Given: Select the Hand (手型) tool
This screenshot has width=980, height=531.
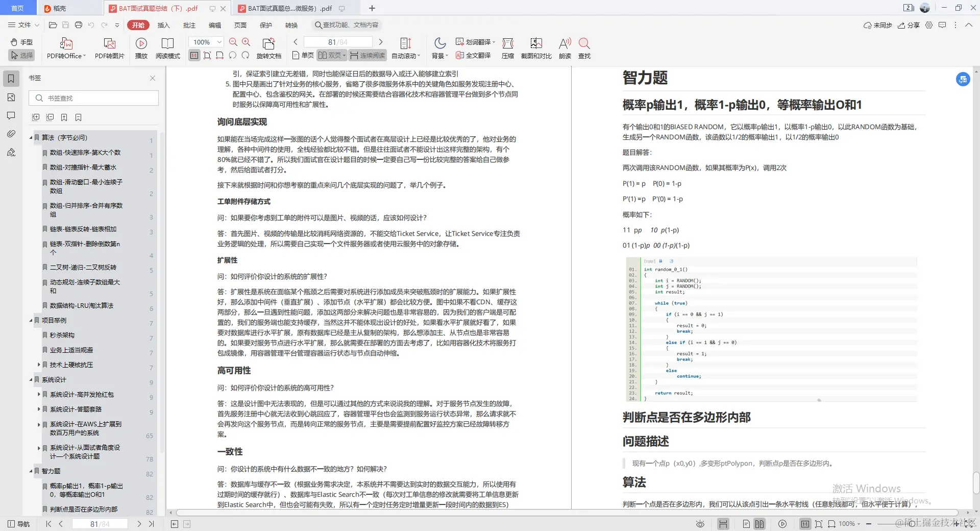Looking at the screenshot, I should coord(21,42).
